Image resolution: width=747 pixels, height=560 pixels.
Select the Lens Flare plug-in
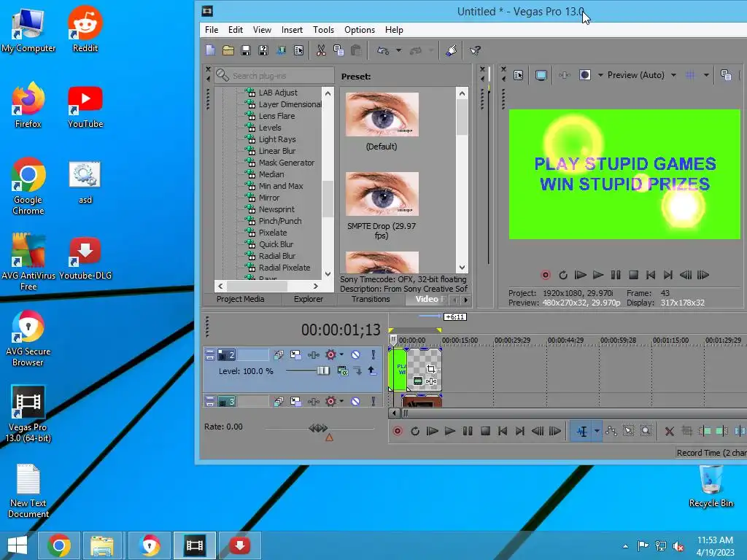pos(276,116)
